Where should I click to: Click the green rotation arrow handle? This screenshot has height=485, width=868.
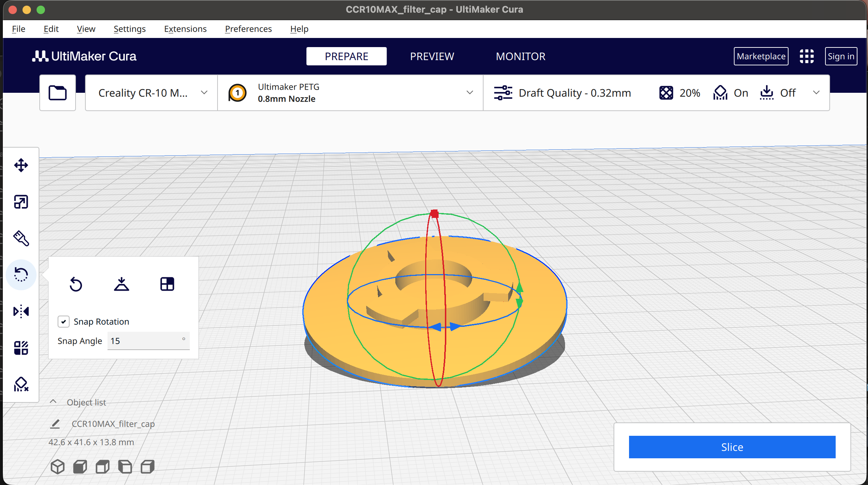coord(519,295)
